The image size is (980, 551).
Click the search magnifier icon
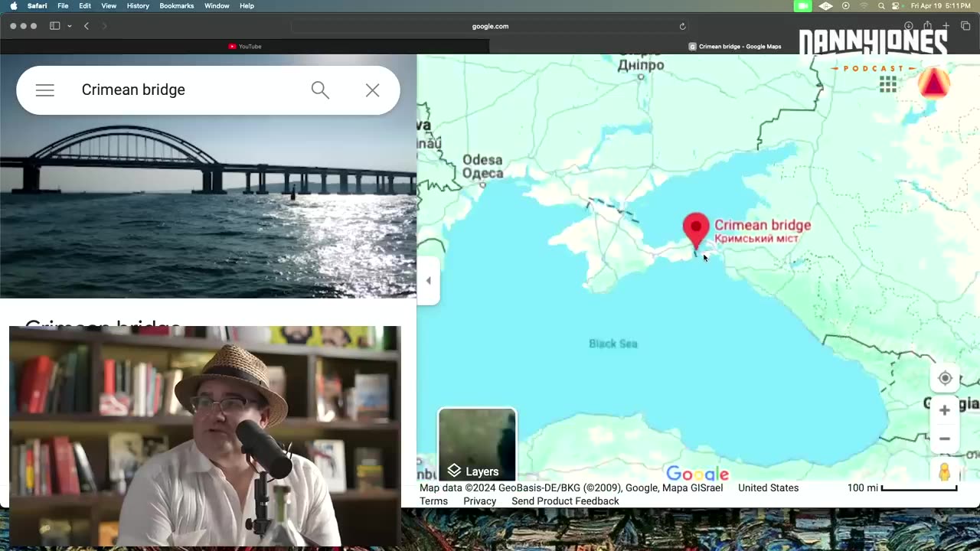click(320, 90)
